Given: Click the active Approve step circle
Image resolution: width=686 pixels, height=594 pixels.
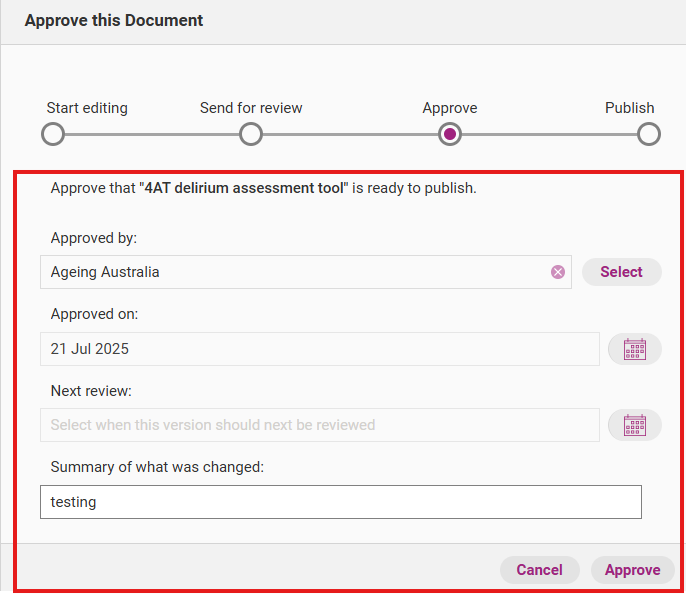Looking at the screenshot, I should click(x=450, y=134).
